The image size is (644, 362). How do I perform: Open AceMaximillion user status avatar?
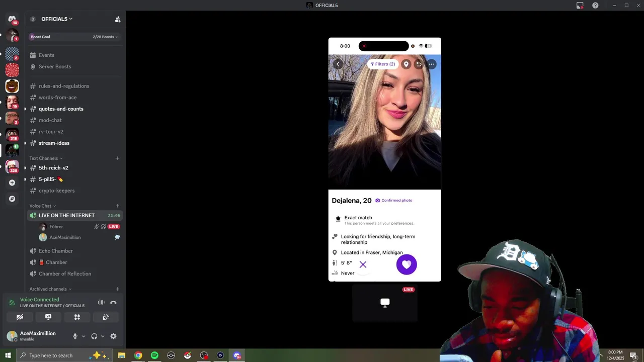12,336
